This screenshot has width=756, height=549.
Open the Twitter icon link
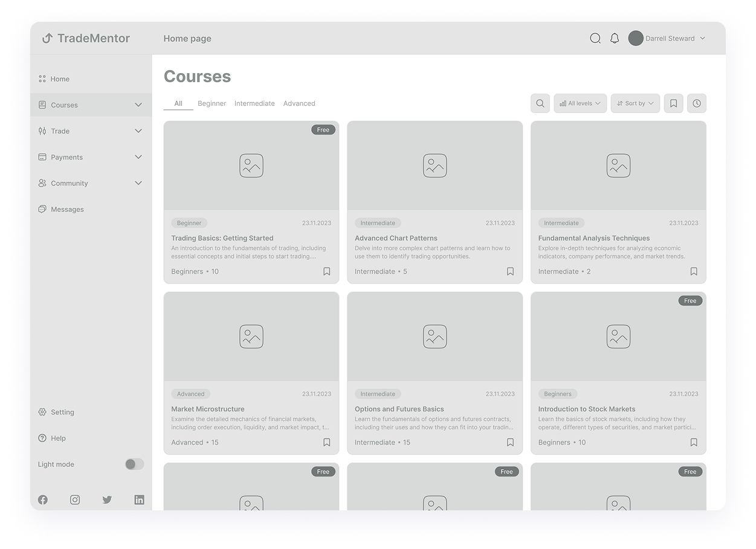pos(107,499)
